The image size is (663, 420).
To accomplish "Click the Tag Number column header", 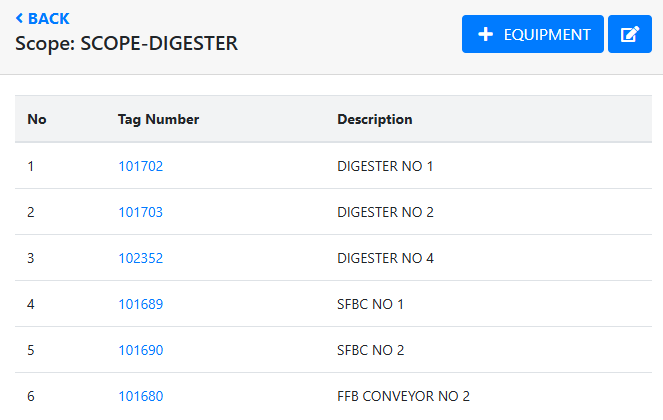I will click(158, 120).
